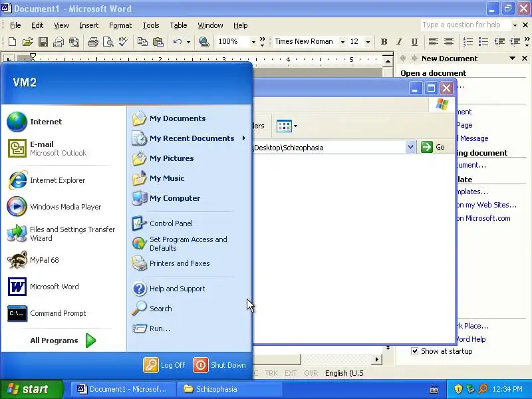
Task: Expand All Programs list
Action: point(64,340)
